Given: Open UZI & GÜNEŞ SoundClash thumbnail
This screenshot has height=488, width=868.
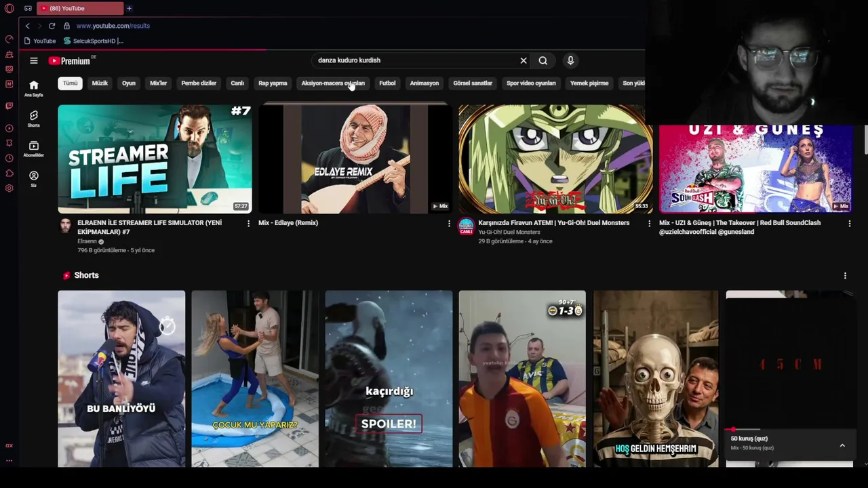Looking at the screenshot, I should click(756, 168).
